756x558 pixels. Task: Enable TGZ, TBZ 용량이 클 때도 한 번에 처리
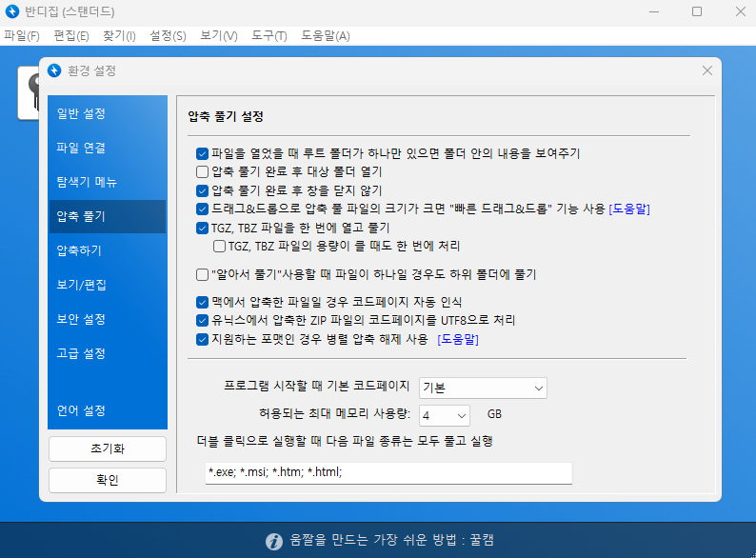tap(219, 247)
